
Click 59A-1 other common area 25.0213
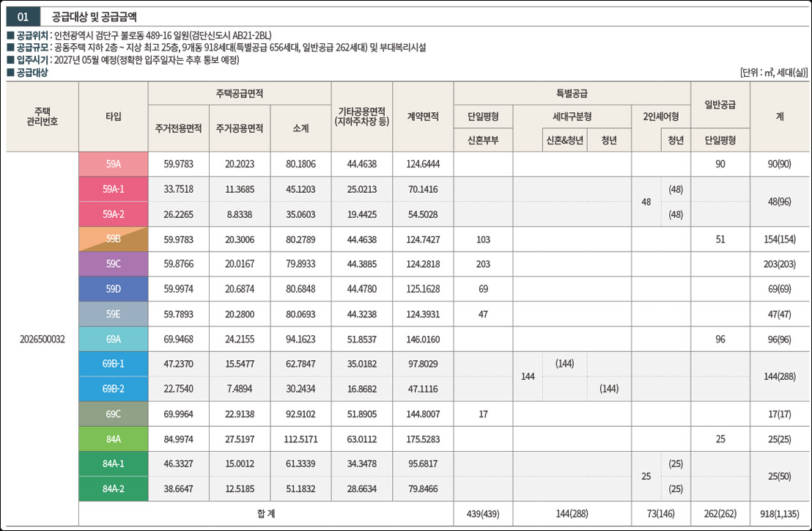(x=361, y=189)
